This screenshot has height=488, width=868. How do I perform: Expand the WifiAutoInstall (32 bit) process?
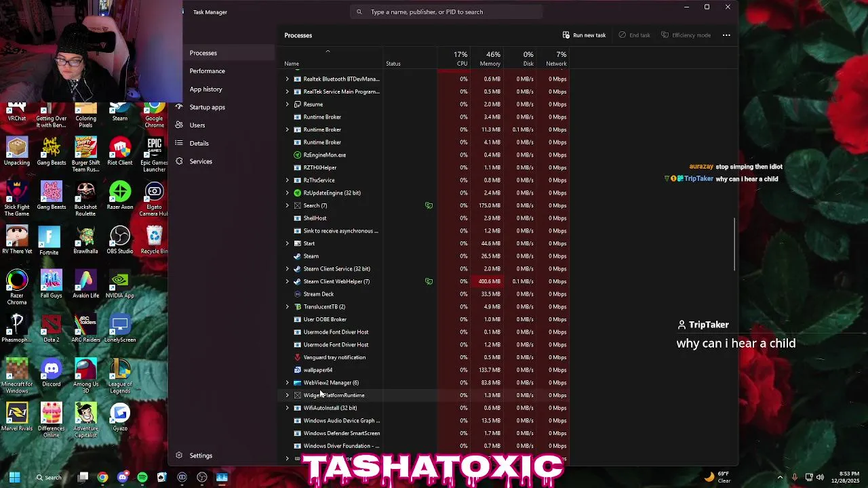pos(287,408)
